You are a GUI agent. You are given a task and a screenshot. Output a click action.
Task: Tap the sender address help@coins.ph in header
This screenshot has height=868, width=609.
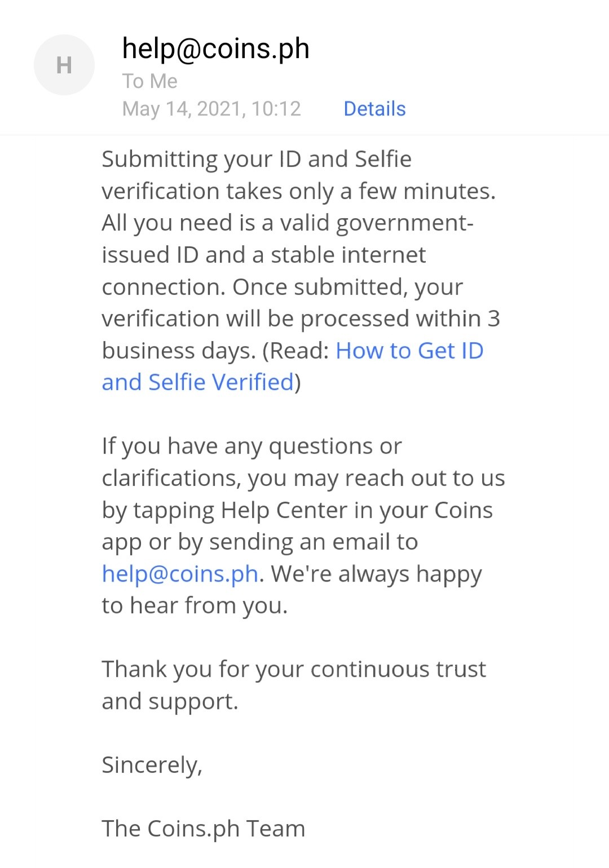[216, 48]
